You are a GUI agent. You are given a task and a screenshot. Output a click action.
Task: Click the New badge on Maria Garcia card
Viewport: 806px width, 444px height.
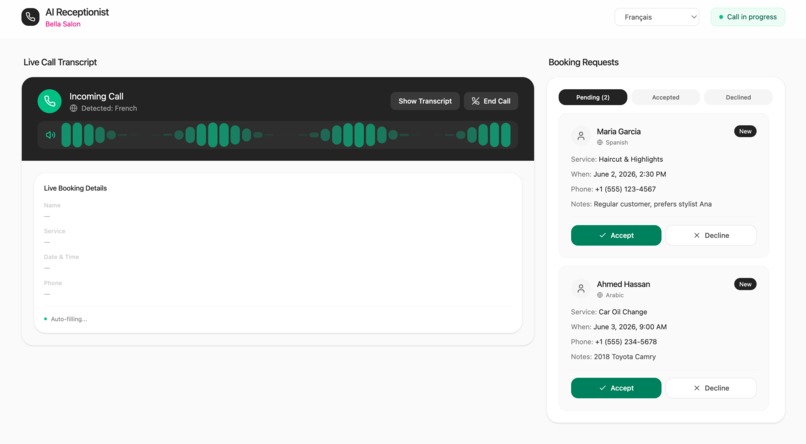[x=745, y=132]
